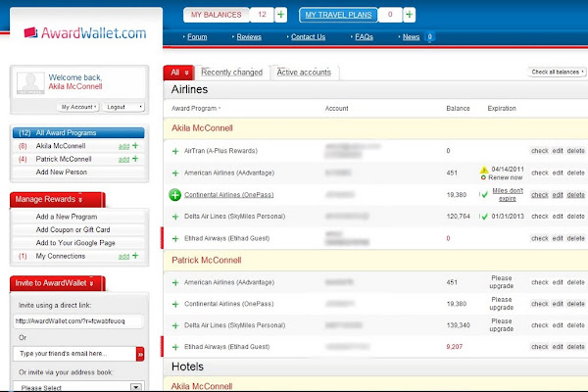Click Please upgrade on Patrick's Continental row
This screenshot has height=392, width=588.
[x=502, y=304]
